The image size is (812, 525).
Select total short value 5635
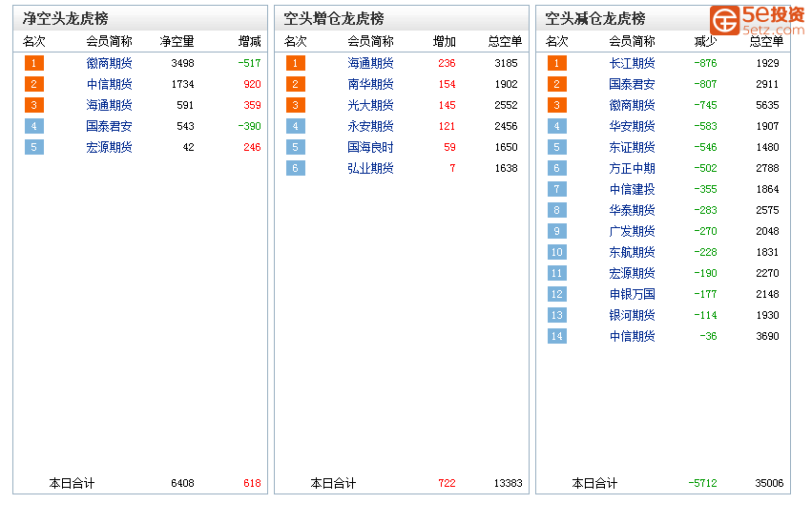[x=767, y=105]
